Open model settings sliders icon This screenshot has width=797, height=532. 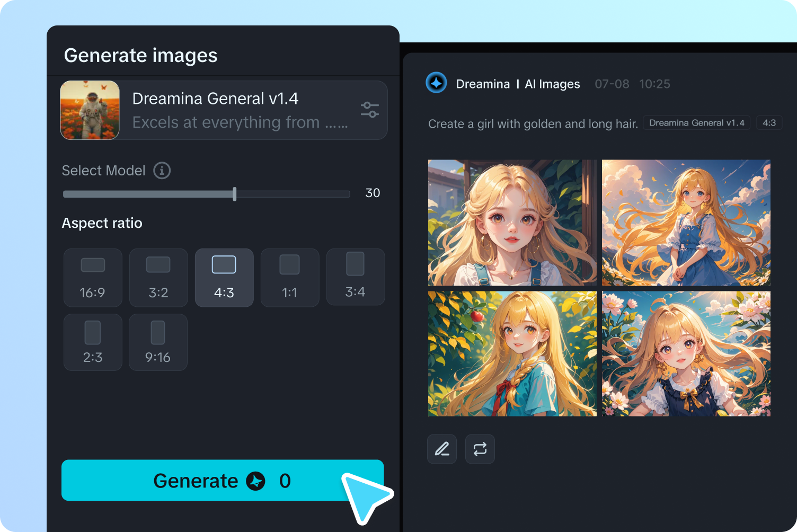(x=369, y=110)
